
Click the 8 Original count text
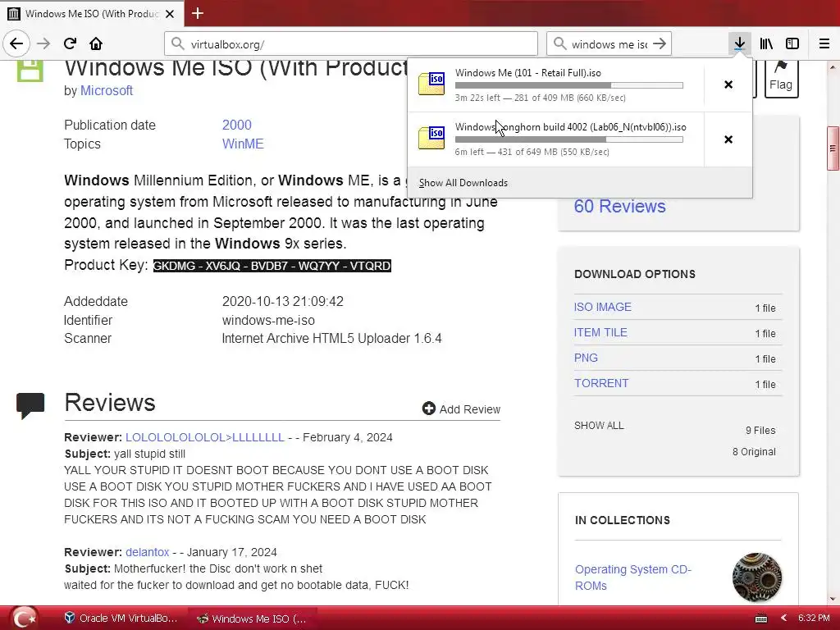755,452
